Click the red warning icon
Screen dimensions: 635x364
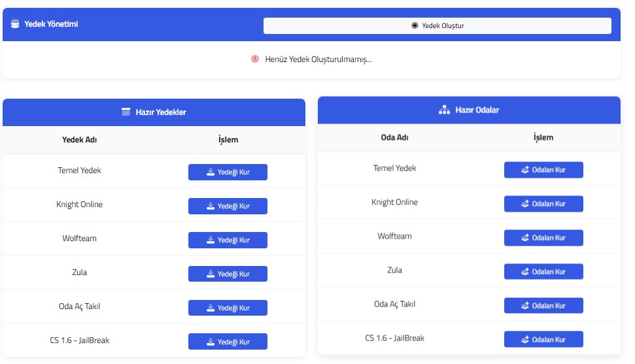click(x=255, y=59)
